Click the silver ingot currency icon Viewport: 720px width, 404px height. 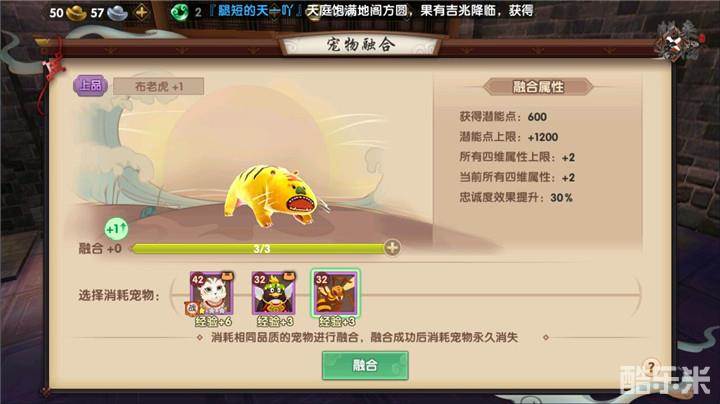pos(117,13)
